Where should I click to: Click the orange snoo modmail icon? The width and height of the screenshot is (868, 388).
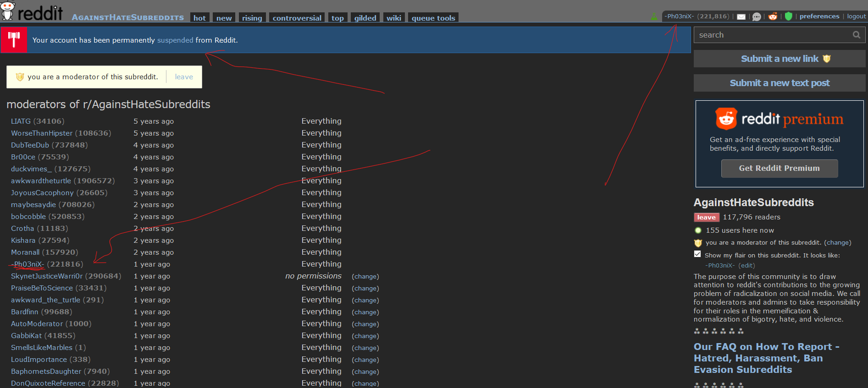(x=773, y=16)
